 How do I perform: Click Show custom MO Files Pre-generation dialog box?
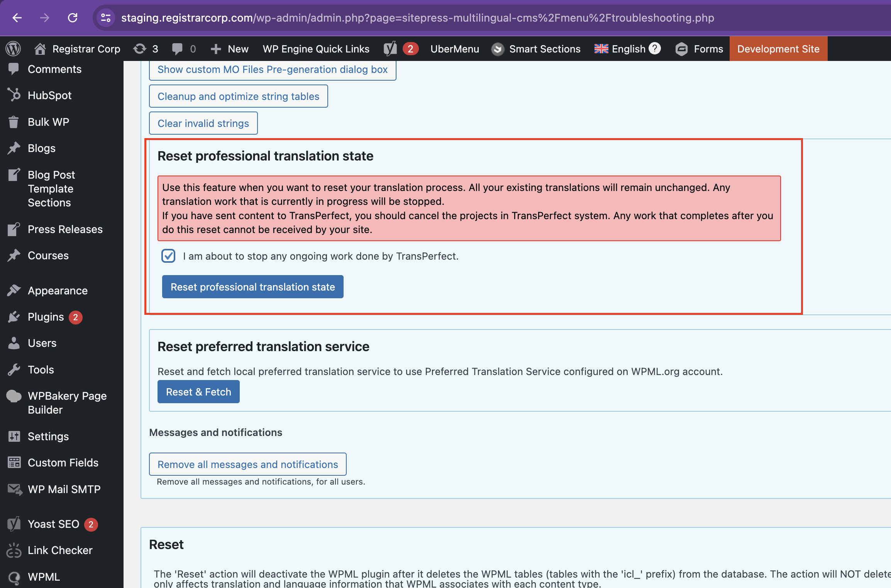[273, 69]
